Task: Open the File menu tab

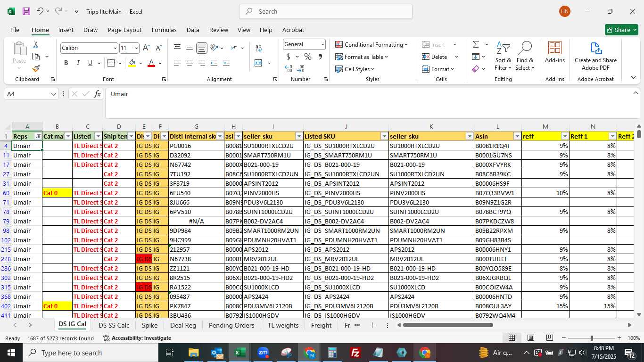Action: pos(15,30)
